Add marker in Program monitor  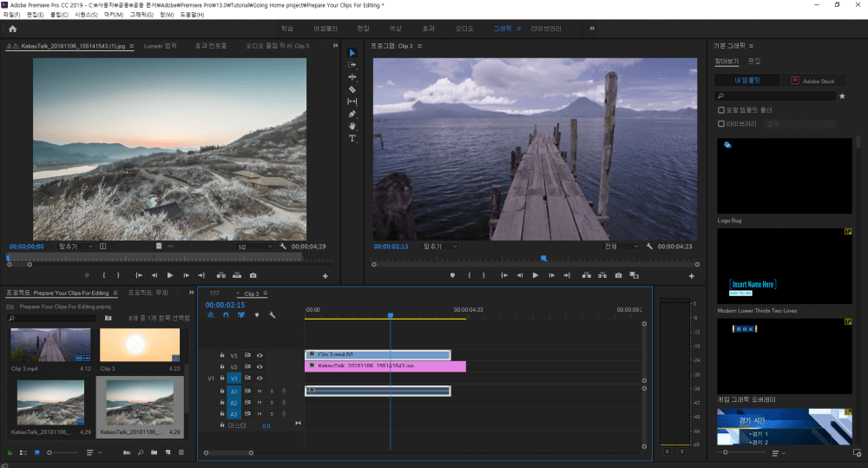coord(453,275)
